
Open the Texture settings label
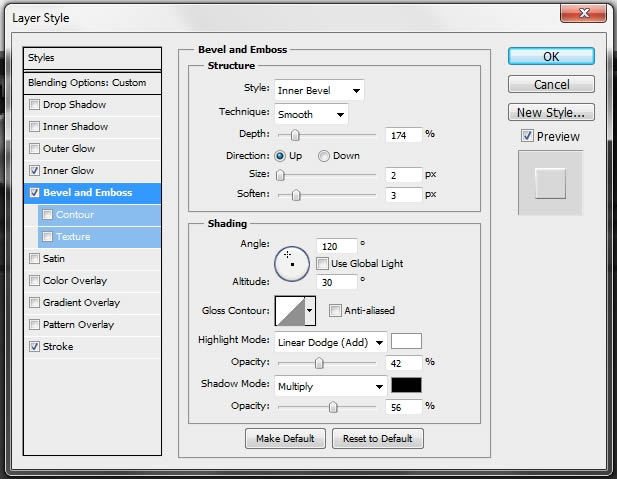click(x=73, y=237)
